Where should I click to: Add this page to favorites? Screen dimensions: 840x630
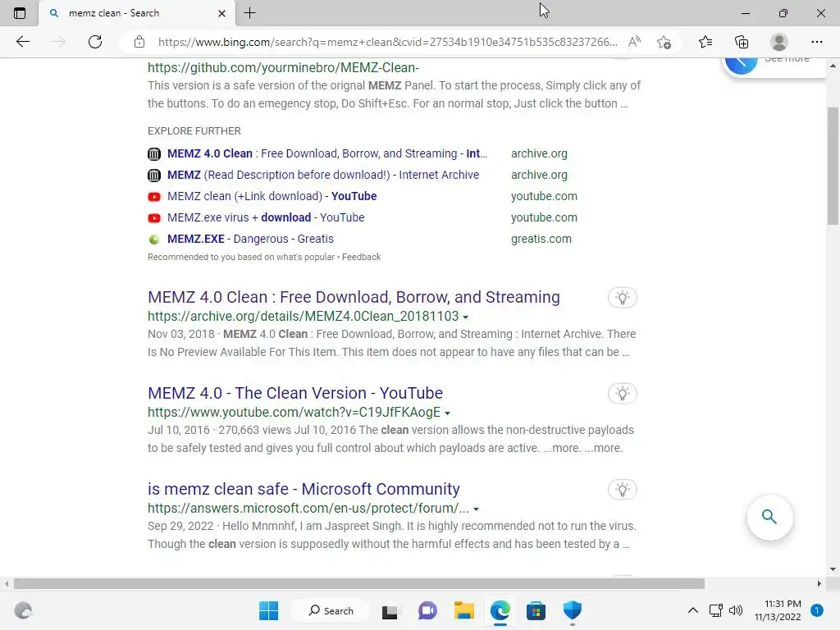(664, 42)
